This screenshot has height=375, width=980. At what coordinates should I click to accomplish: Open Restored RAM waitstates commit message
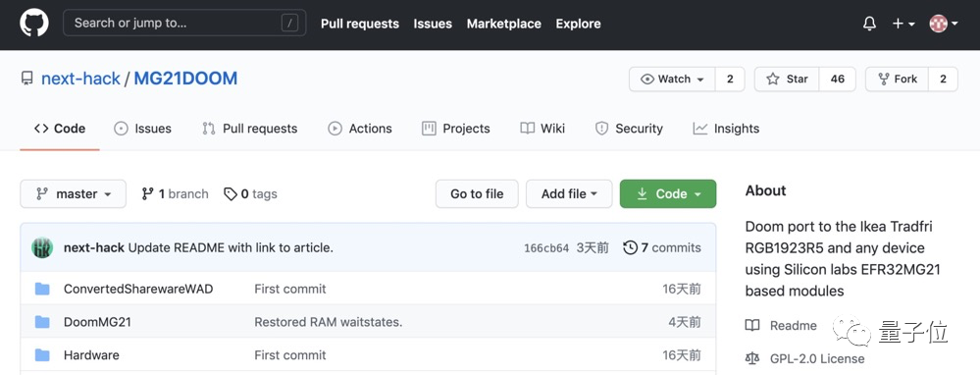pyautogui.click(x=328, y=322)
